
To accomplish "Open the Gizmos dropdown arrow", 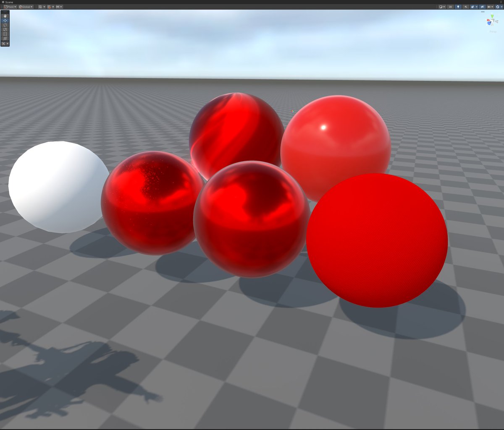I will pos(501,7).
